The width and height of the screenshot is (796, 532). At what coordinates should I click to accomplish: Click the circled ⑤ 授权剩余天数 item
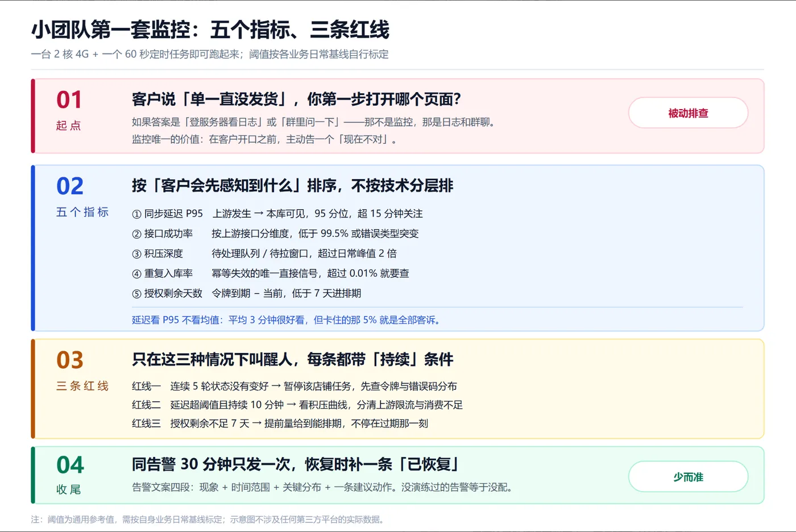167,293
